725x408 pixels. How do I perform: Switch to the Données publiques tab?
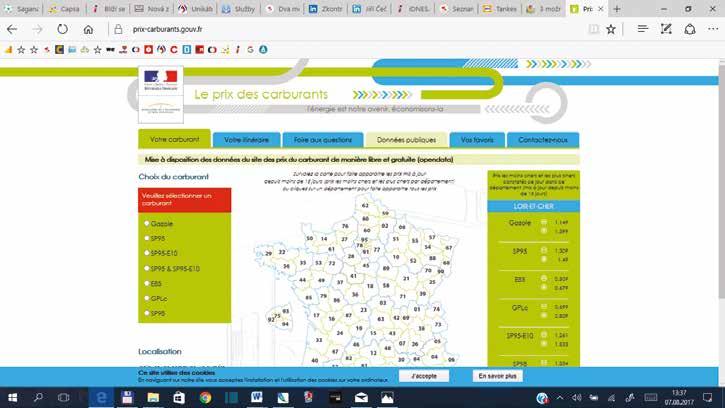tap(406, 140)
